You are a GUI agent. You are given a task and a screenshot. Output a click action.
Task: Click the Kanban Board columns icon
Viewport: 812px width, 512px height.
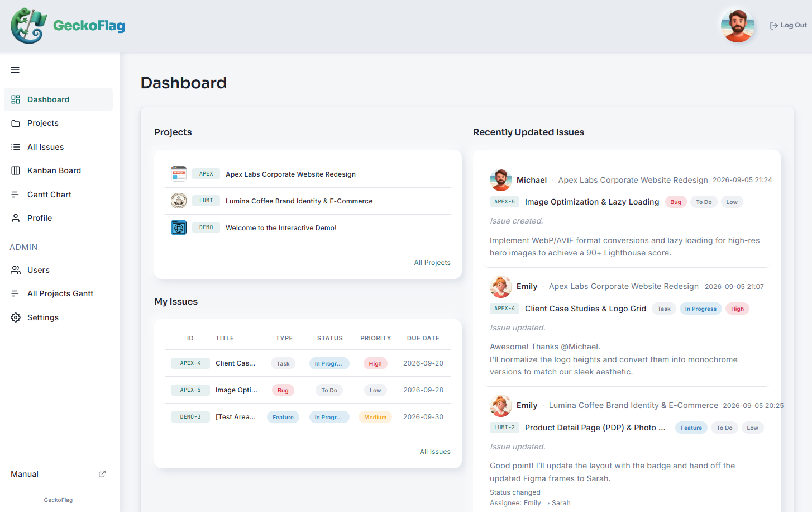pos(16,170)
